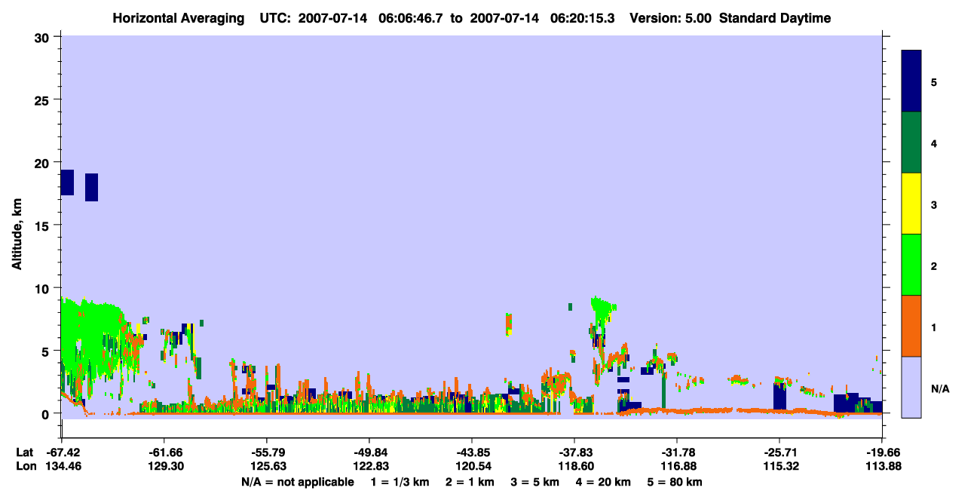Click the dark green level 4 color swatch
Screen dimensions: 980x503
click(x=911, y=143)
